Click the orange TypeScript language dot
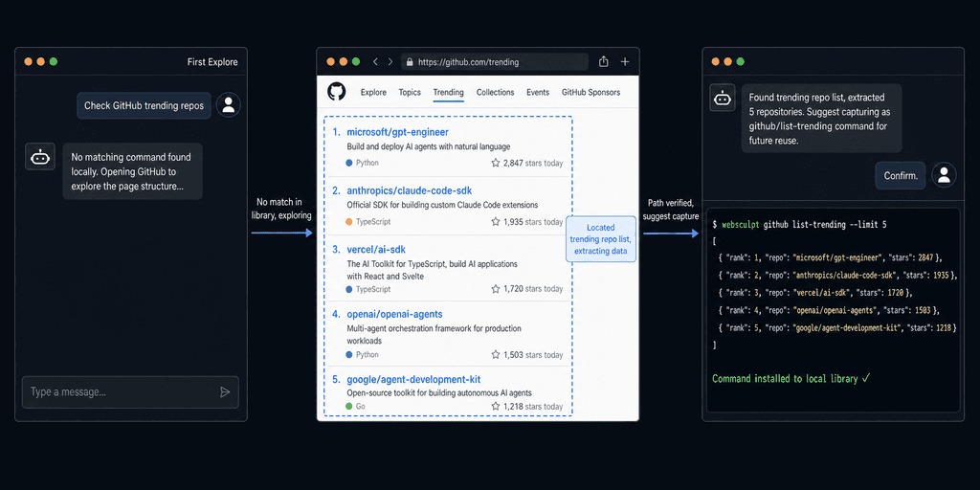 tap(349, 221)
